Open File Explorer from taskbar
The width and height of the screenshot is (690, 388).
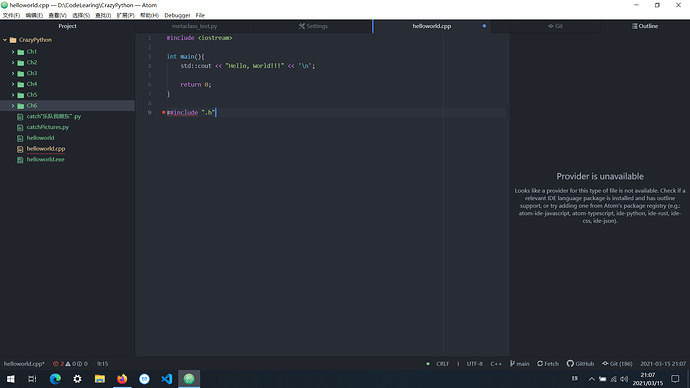pyautogui.click(x=100, y=379)
